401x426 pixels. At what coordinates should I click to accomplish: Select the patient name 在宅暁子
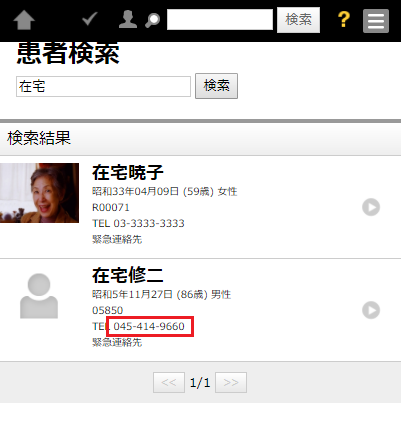pyautogui.click(x=128, y=173)
